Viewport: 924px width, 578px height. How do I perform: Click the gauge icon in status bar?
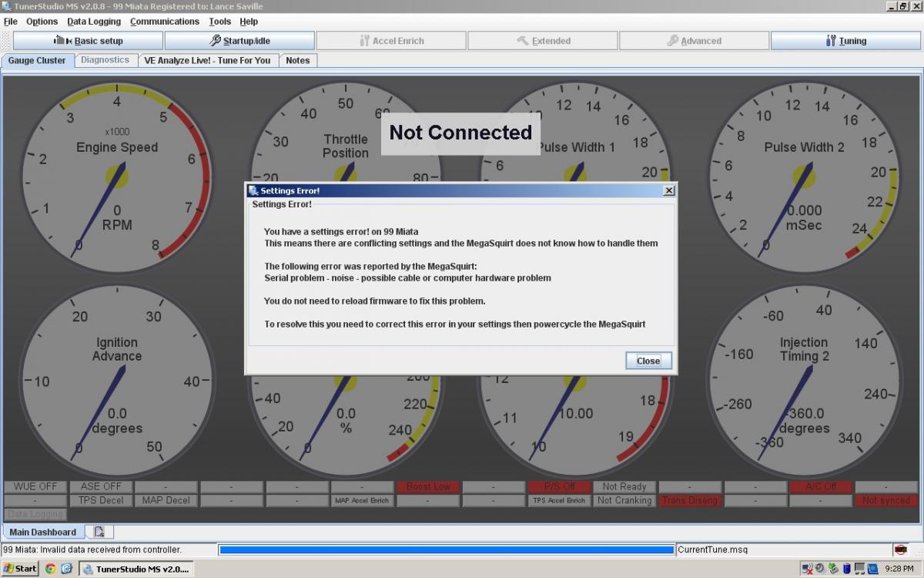pyautogui.click(x=900, y=549)
